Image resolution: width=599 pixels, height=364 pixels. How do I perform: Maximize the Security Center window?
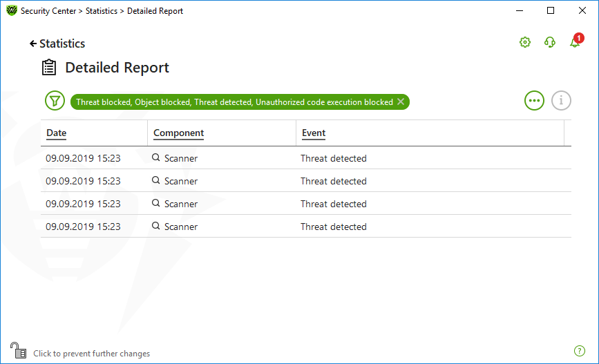coord(551,10)
